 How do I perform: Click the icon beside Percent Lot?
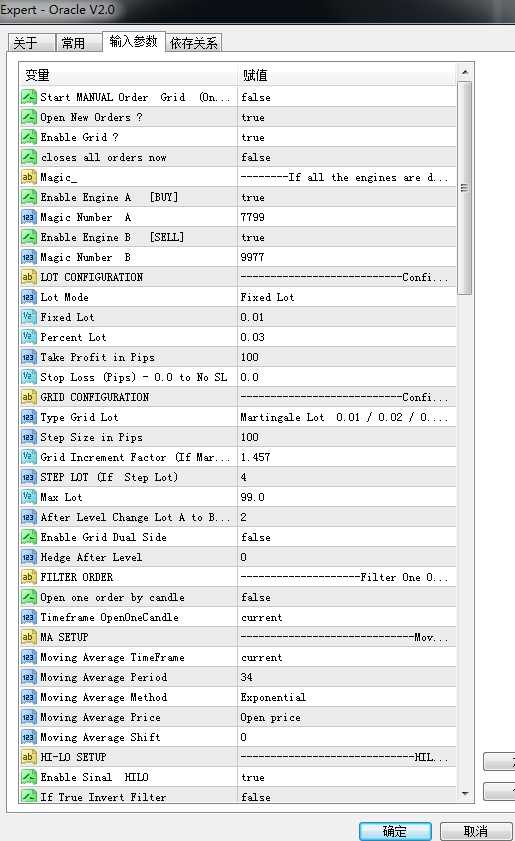coord(28,337)
